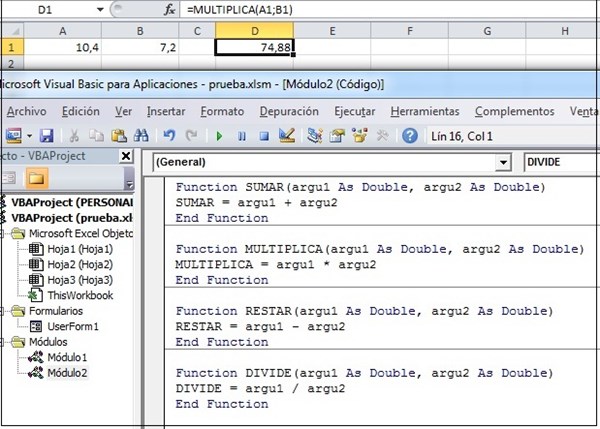The image size is (600, 429).
Task: Click the Undo arrow icon
Action: point(168,135)
